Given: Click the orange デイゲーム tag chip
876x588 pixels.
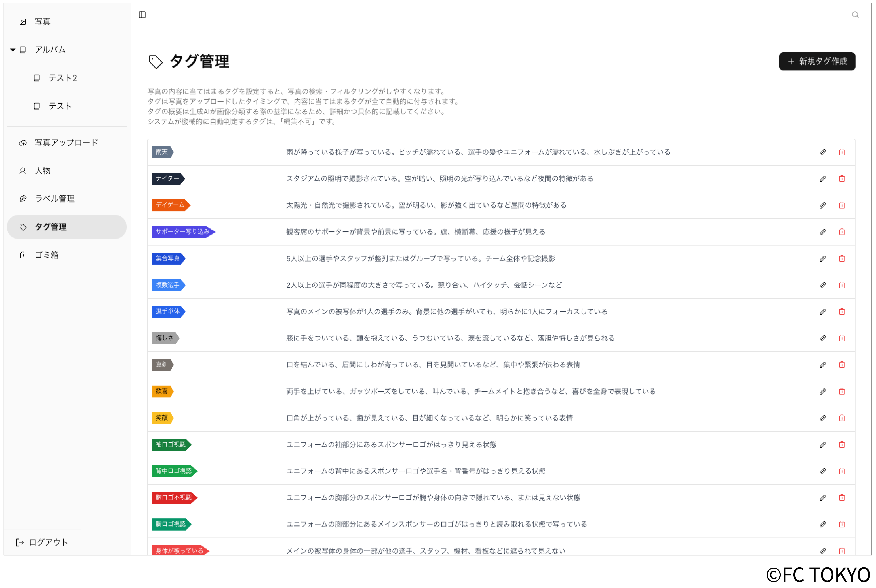Looking at the screenshot, I should pyautogui.click(x=171, y=206).
